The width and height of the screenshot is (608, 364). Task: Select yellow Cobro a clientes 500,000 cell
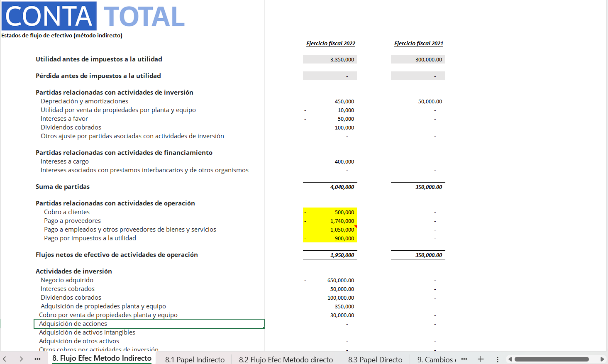[330, 212]
